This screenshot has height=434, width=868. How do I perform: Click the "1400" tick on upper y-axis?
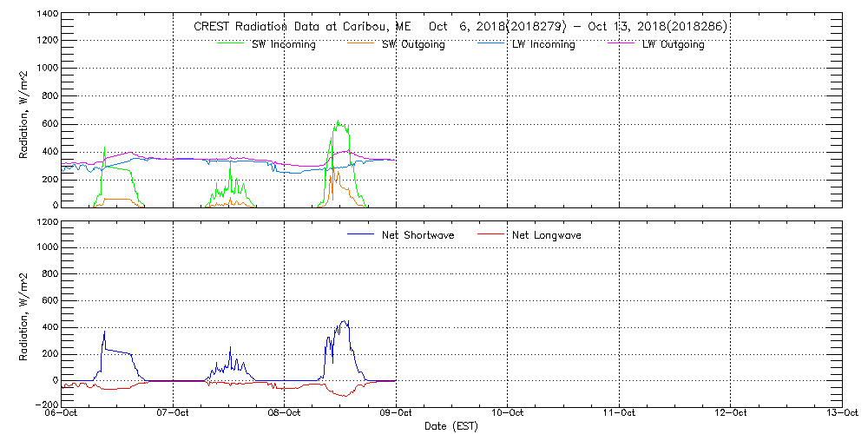(x=46, y=16)
